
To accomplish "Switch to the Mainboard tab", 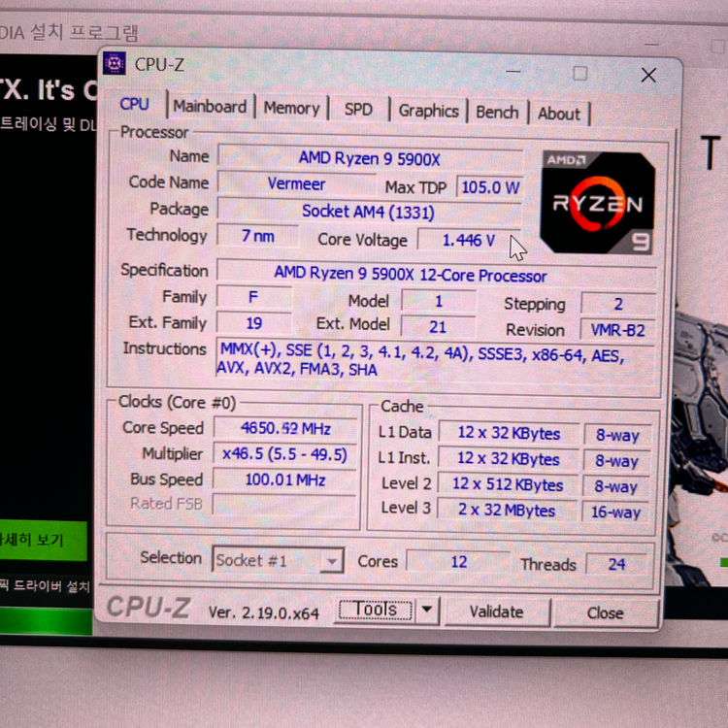I will [x=210, y=107].
